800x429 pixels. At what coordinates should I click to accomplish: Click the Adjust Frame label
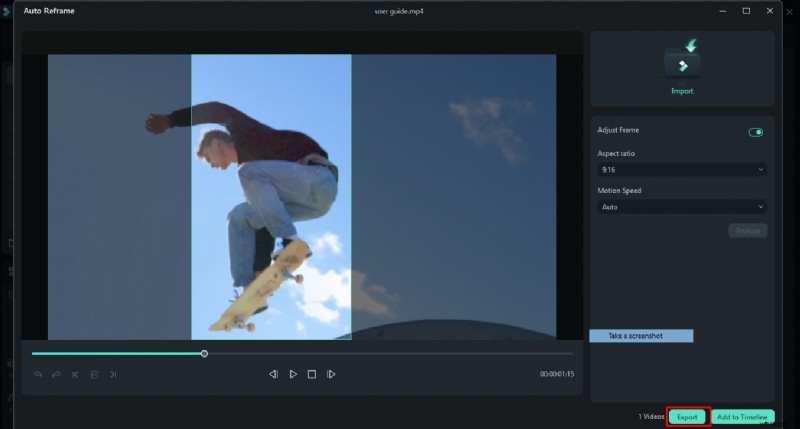618,130
